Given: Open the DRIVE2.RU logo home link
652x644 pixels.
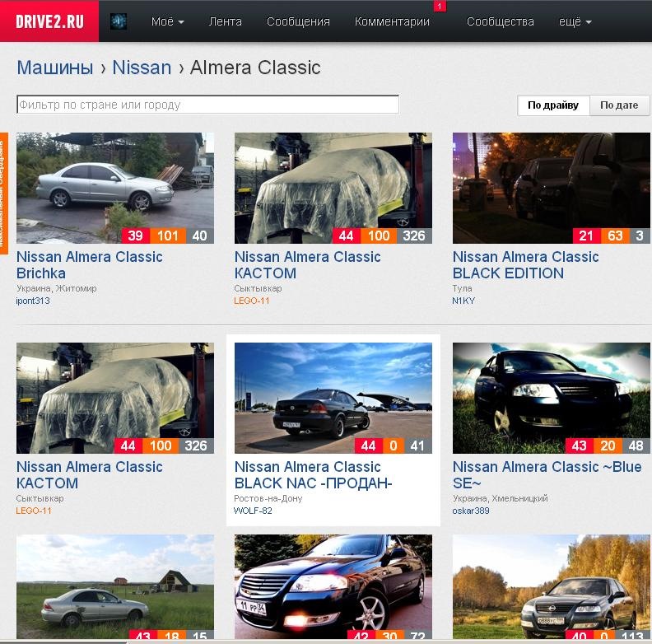Looking at the screenshot, I should point(49,21).
